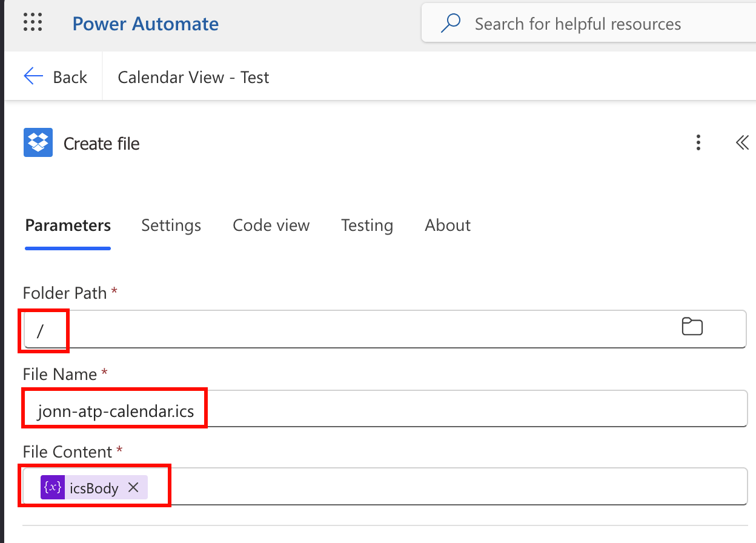
Task: Click the Power Automate title
Action: [x=145, y=24]
